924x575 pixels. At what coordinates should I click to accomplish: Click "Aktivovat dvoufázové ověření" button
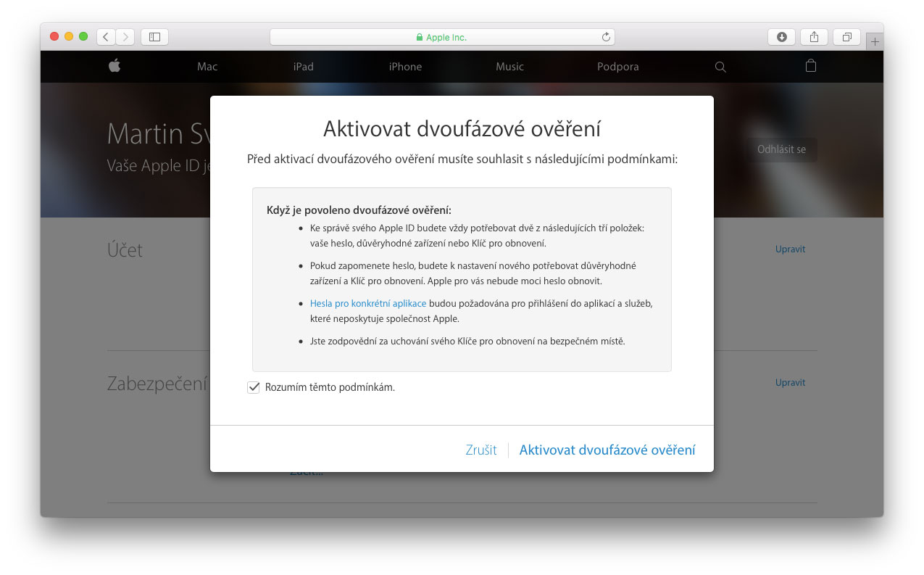click(x=607, y=450)
